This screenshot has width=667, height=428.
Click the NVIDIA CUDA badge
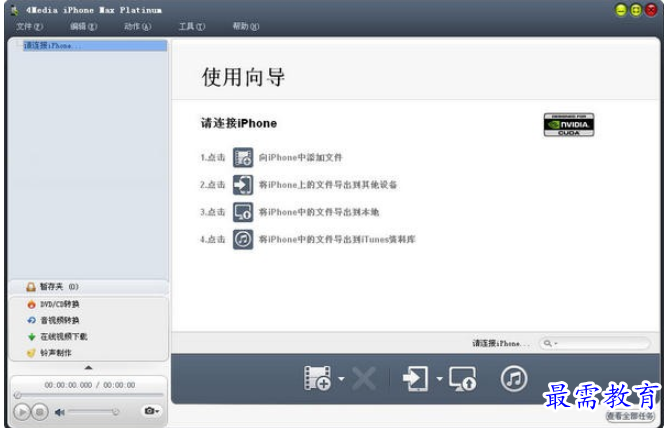[569, 125]
